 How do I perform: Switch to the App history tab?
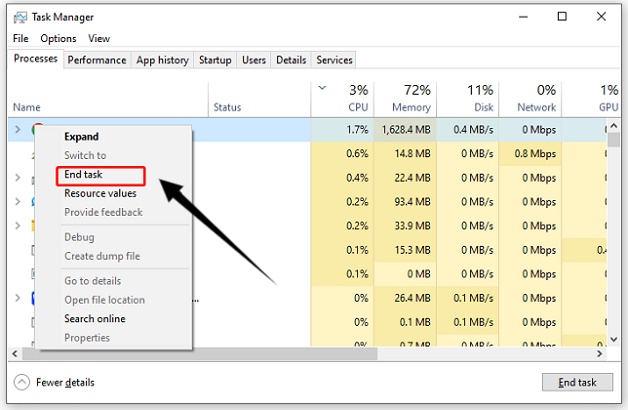[162, 60]
